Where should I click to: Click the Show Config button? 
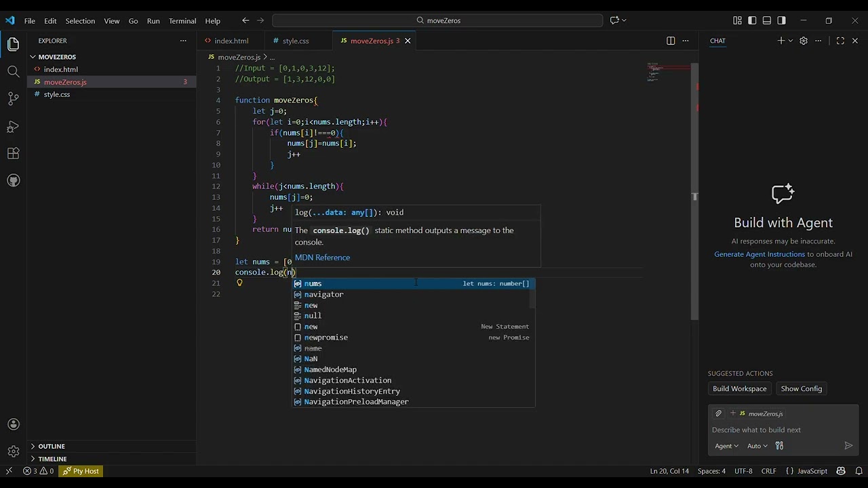click(x=801, y=388)
